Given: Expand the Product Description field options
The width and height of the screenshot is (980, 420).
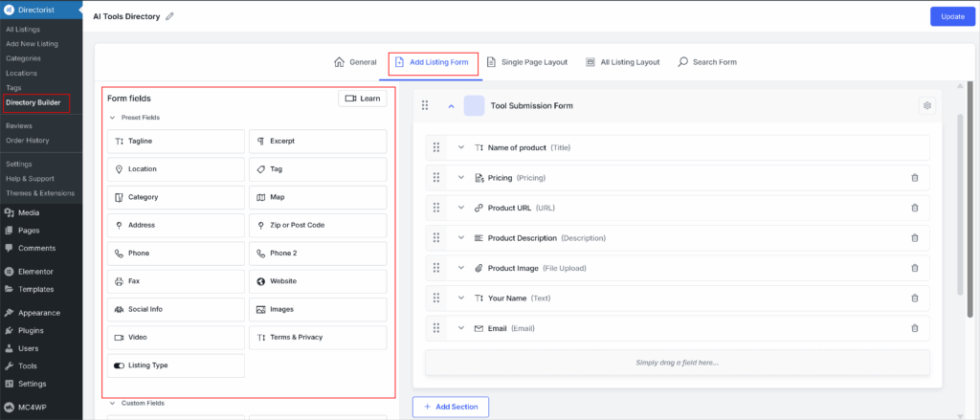Looking at the screenshot, I should (x=460, y=238).
